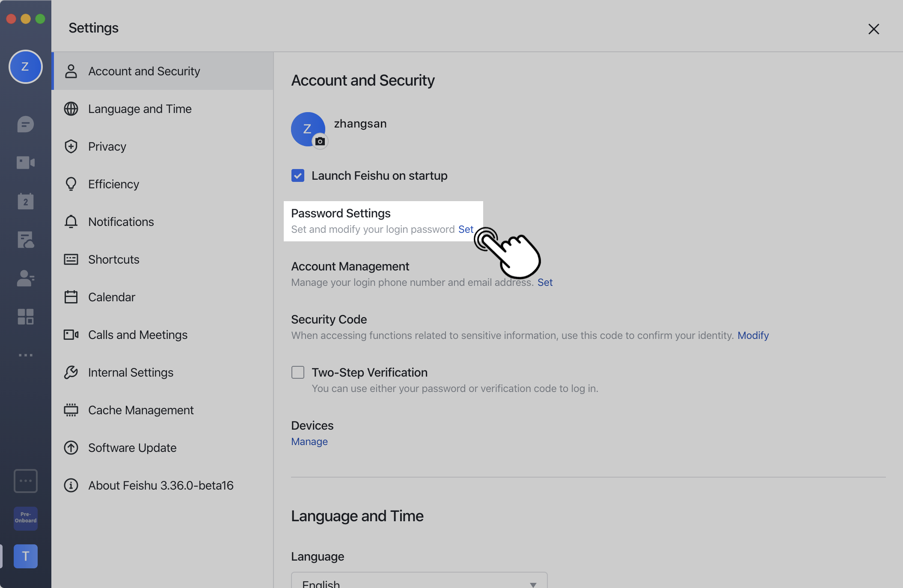This screenshot has width=903, height=588.
Task: Click Manage link under Devices
Action: pos(309,442)
